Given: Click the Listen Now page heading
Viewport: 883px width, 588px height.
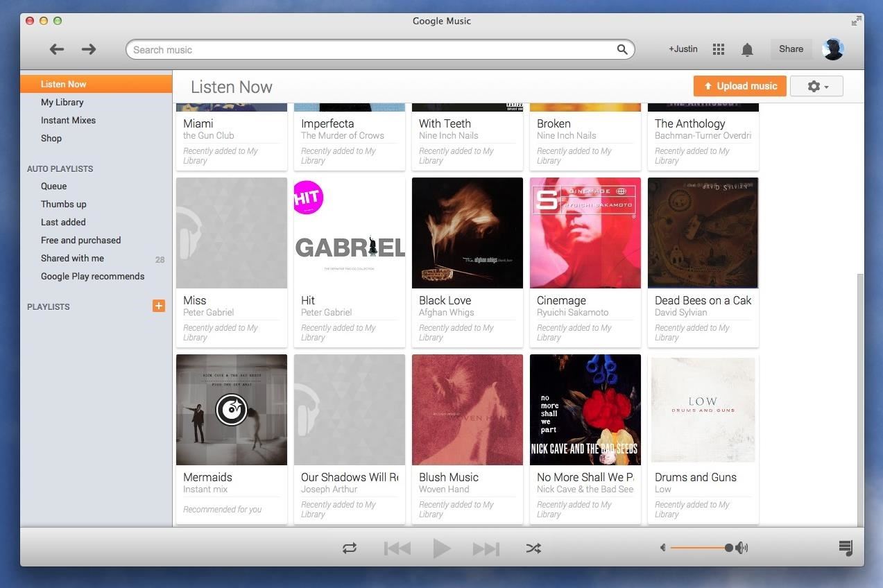Looking at the screenshot, I should [232, 87].
